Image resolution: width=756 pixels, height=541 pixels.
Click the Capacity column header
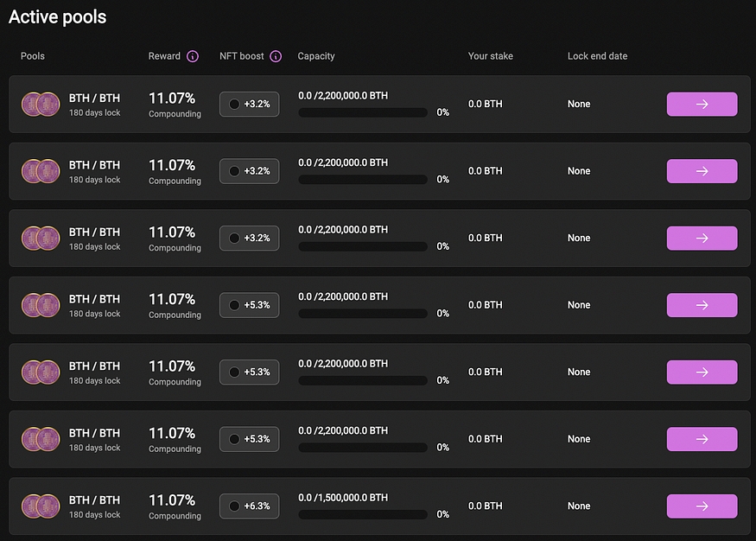(316, 56)
